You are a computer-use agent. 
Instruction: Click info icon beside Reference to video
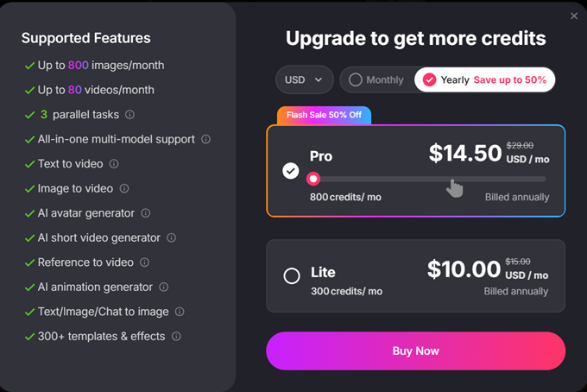point(145,262)
